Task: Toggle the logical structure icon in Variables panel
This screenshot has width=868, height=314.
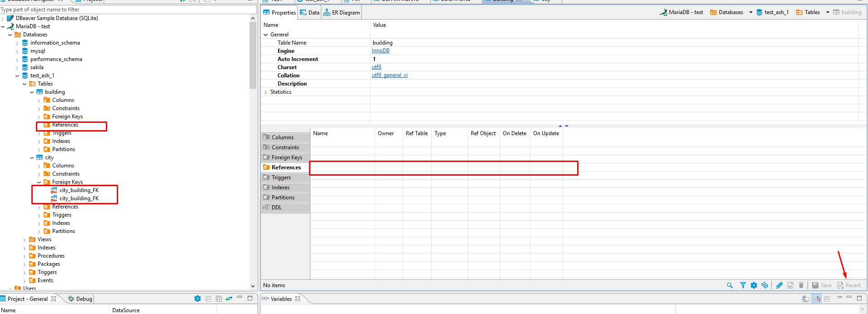Action: point(817,299)
